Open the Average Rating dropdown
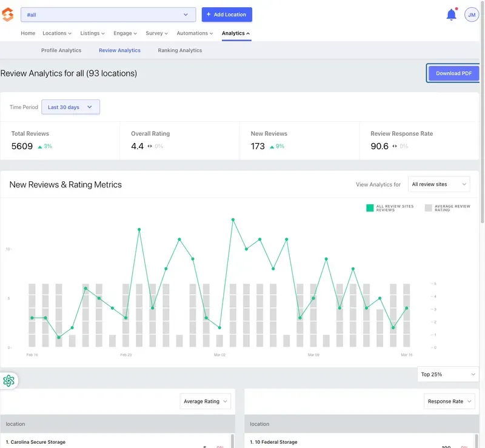 (206, 401)
